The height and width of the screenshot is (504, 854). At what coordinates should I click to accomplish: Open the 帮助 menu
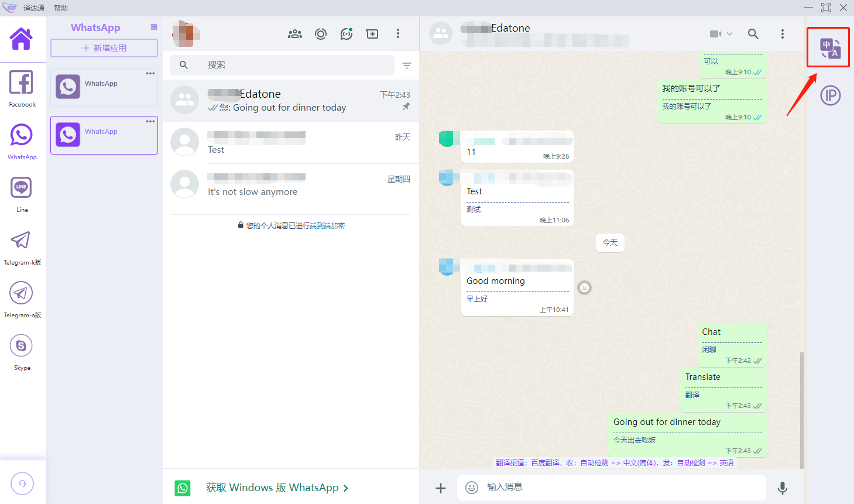tap(61, 8)
